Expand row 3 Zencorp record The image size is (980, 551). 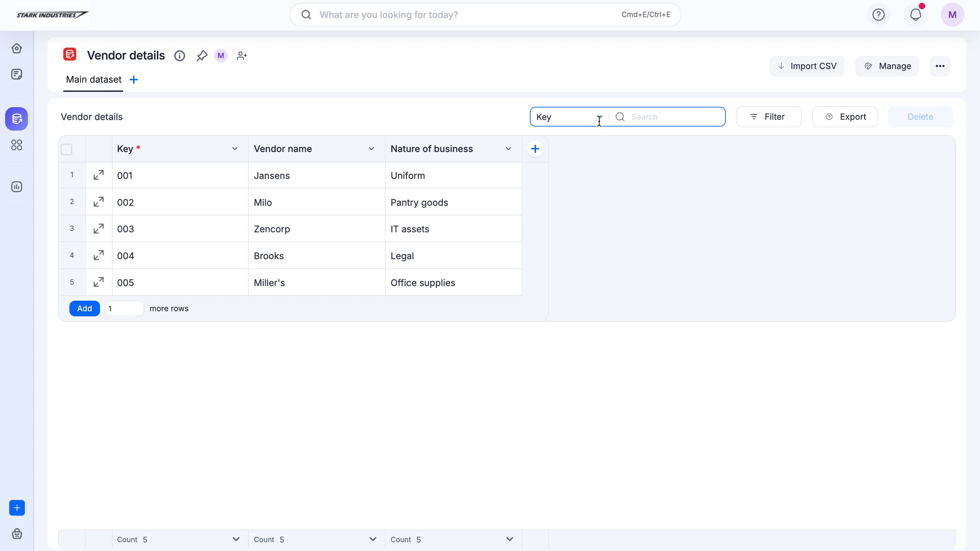(99, 229)
